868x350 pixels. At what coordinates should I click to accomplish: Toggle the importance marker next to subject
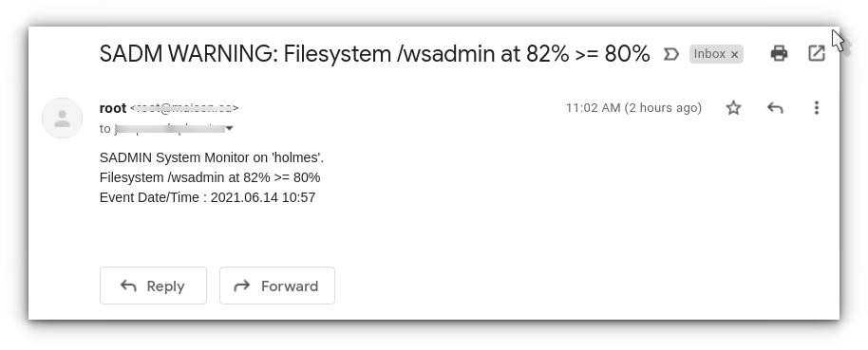pos(670,54)
